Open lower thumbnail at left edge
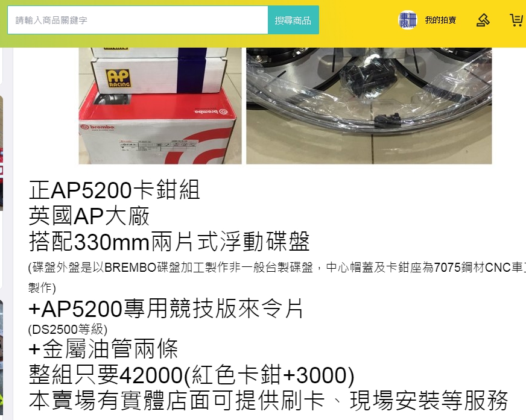This screenshot has width=526, height=420. [x=1, y=359]
